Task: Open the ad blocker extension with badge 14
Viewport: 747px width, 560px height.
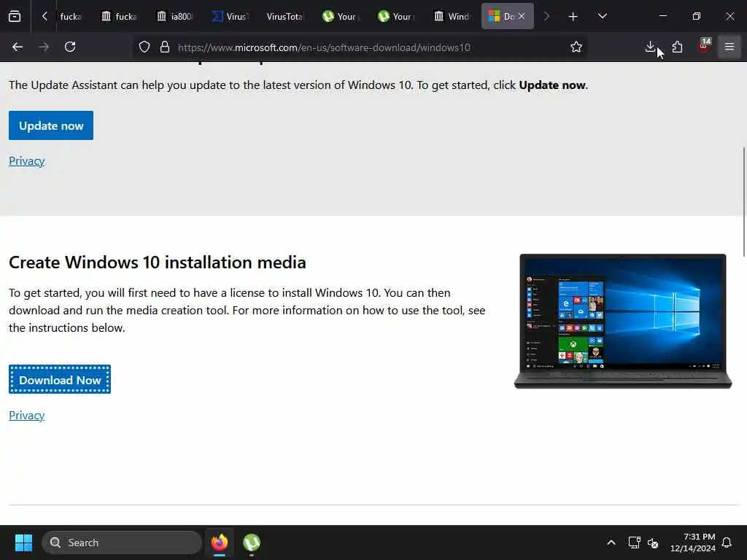Action: click(x=704, y=47)
